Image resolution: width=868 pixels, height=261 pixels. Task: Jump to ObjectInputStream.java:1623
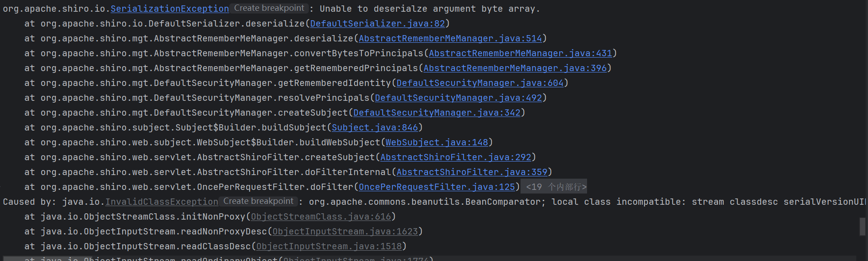pos(345,231)
